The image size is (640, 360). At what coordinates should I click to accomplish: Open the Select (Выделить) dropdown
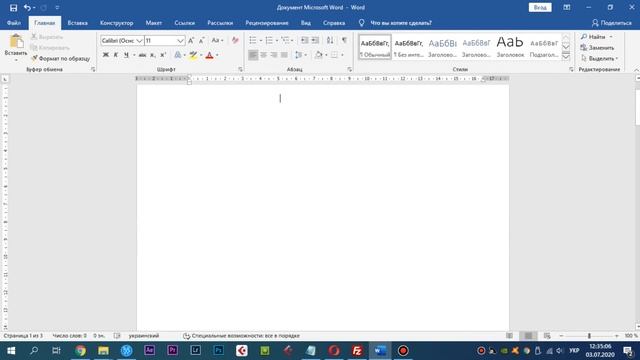[600, 58]
